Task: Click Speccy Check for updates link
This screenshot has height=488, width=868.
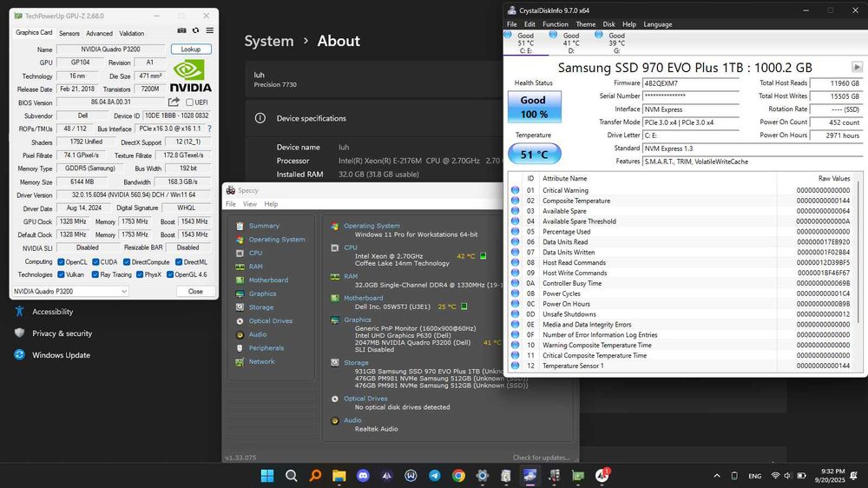Action: click(541, 458)
